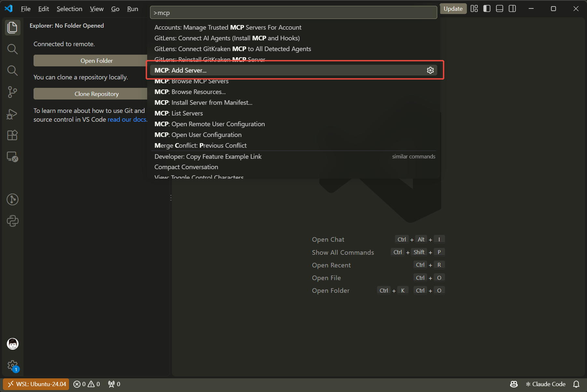Open the Go menu

coord(115,9)
